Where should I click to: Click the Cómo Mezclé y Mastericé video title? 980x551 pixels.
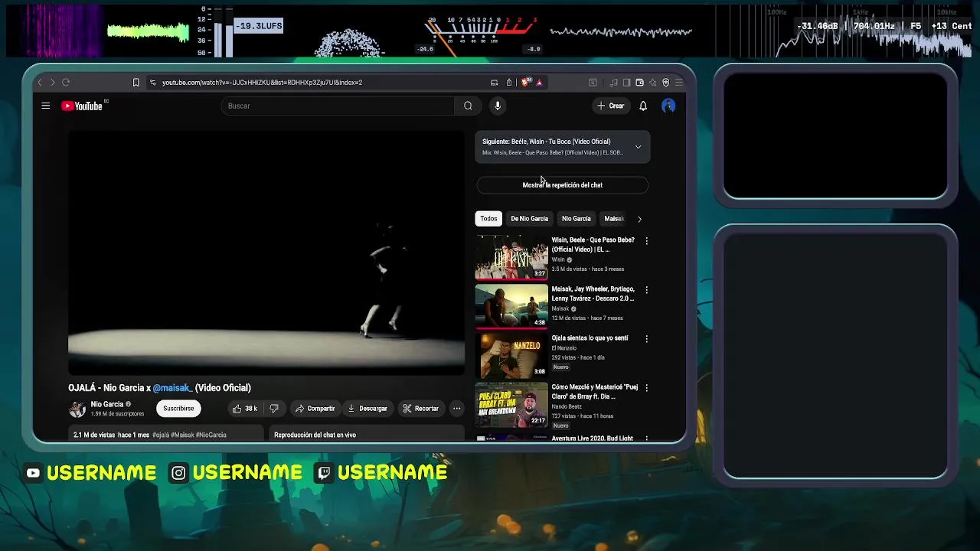pyautogui.click(x=595, y=392)
